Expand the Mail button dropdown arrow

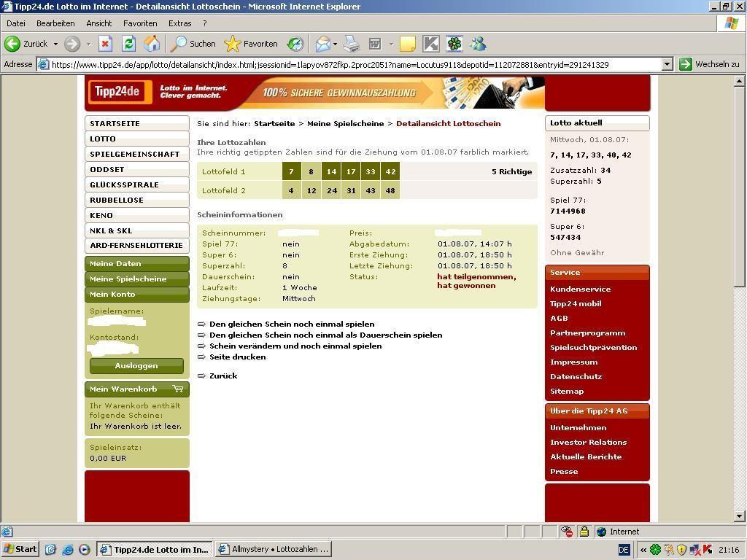[336, 44]
